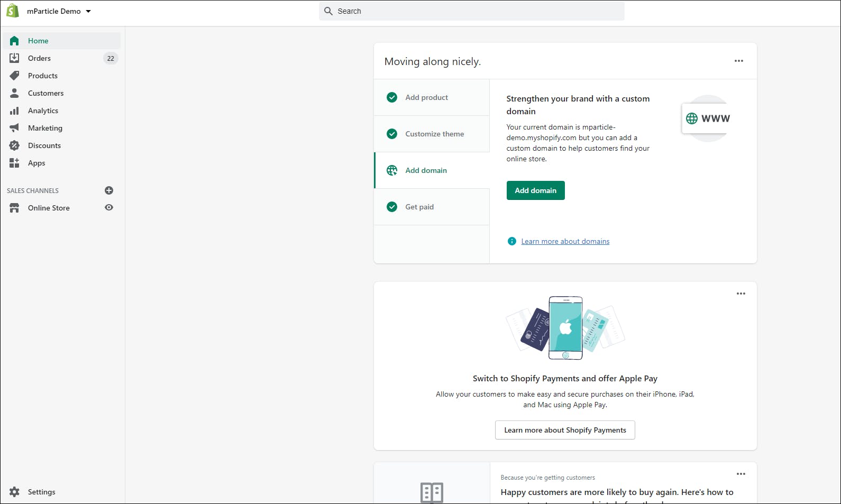Image resolution: width=841 pixels, height=504 pixels.
Task: Click the info icon beside domains link
Action: click(x=512, y=241)
